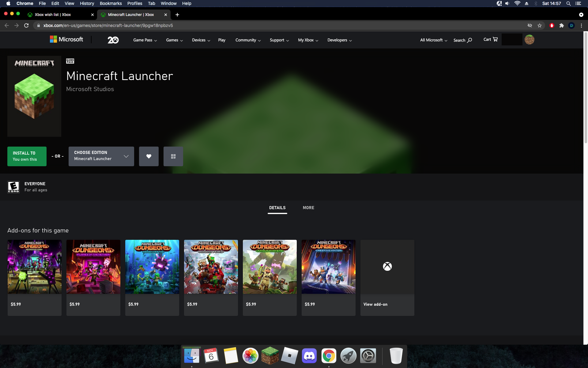
Task: Click the shopping cart icon
Action: [495, 39]
